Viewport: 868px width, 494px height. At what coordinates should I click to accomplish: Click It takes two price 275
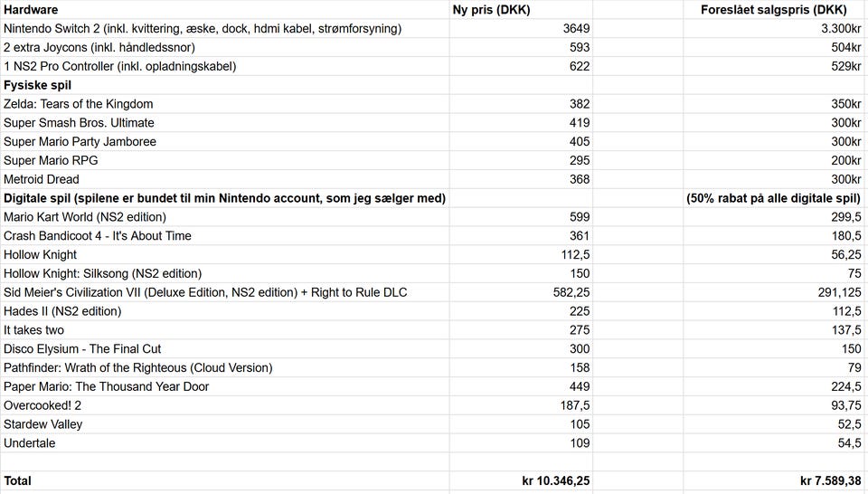(521, 329)
